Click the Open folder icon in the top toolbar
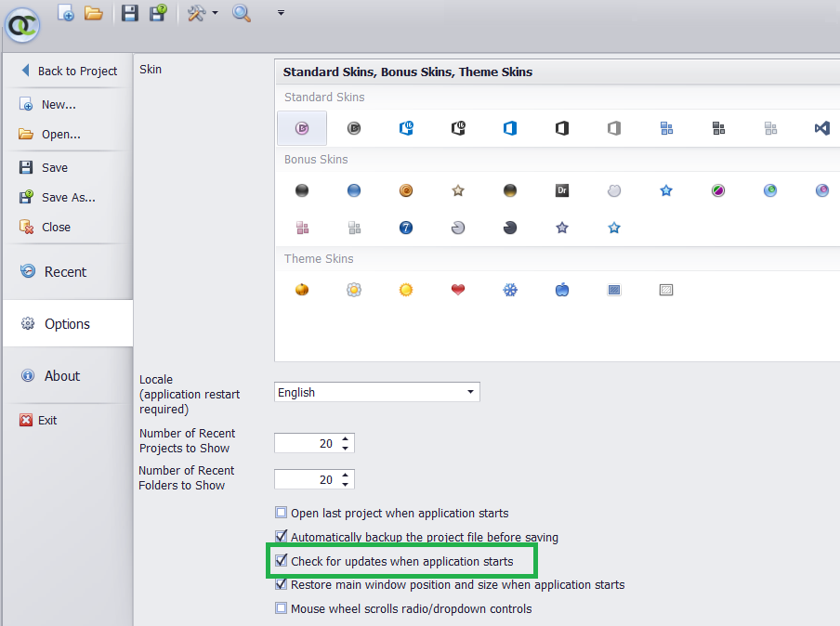Viewport: 840px width, 626px height. point(93,13)
